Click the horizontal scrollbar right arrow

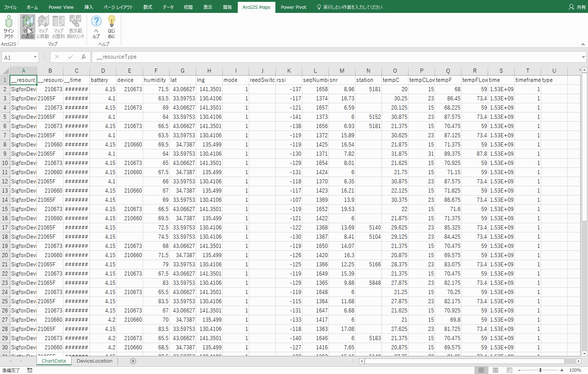578,361
